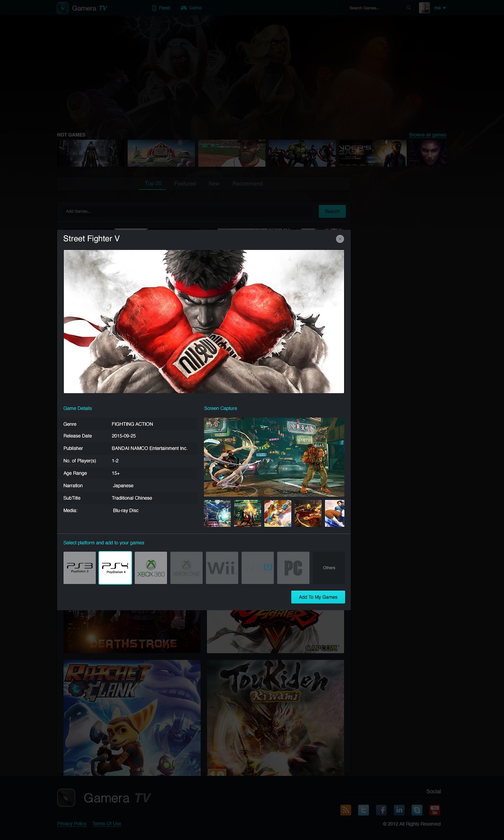Click the Add To My Games button
Image resolution: width=504 pixels, height=840 pixels.
point(318,597)
